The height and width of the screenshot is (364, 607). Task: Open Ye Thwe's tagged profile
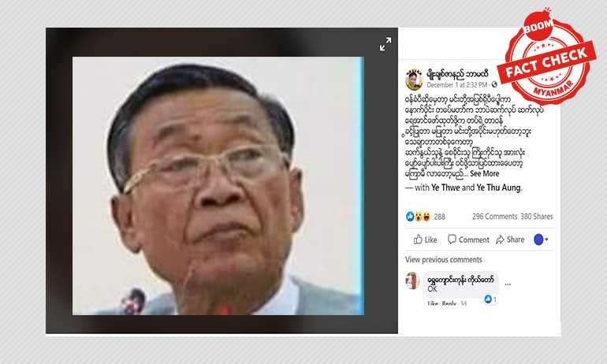[x=445, y=188]
